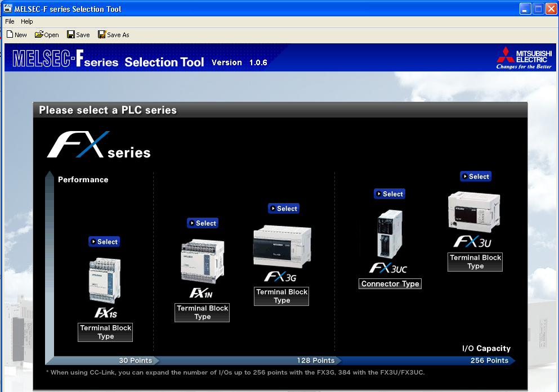Click the FX1N PLC product image
This screenshot has height=392, width=559.
click(203, 262)
